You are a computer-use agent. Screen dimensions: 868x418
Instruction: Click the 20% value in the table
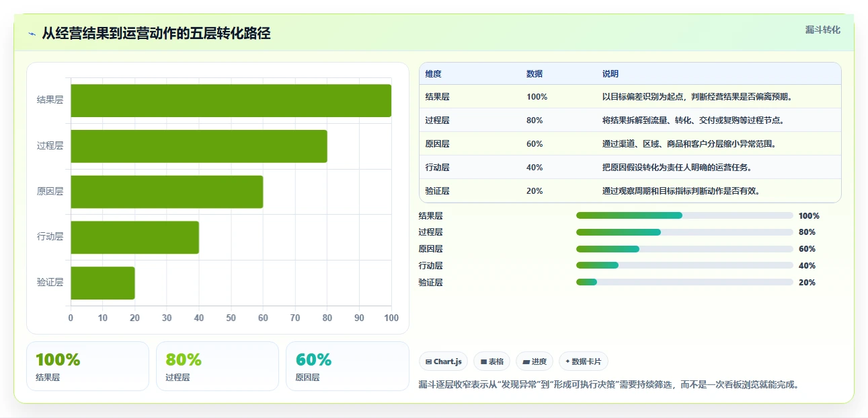point(535,191)
